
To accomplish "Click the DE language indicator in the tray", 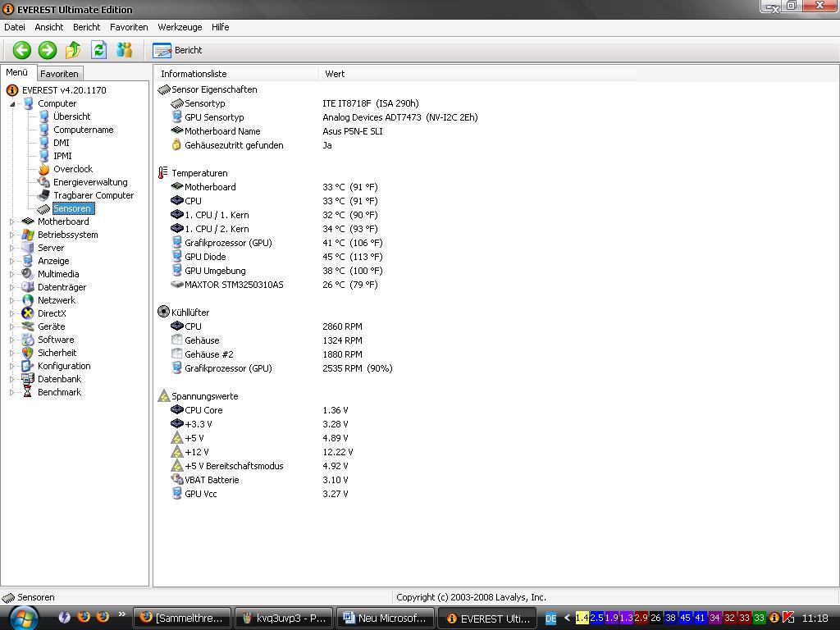I will (550, 619).
